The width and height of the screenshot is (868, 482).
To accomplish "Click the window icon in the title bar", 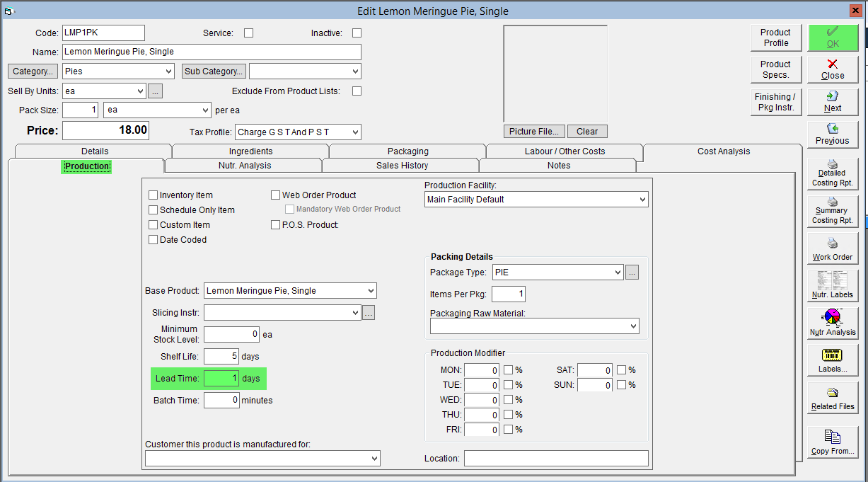I will pos(9,11).
